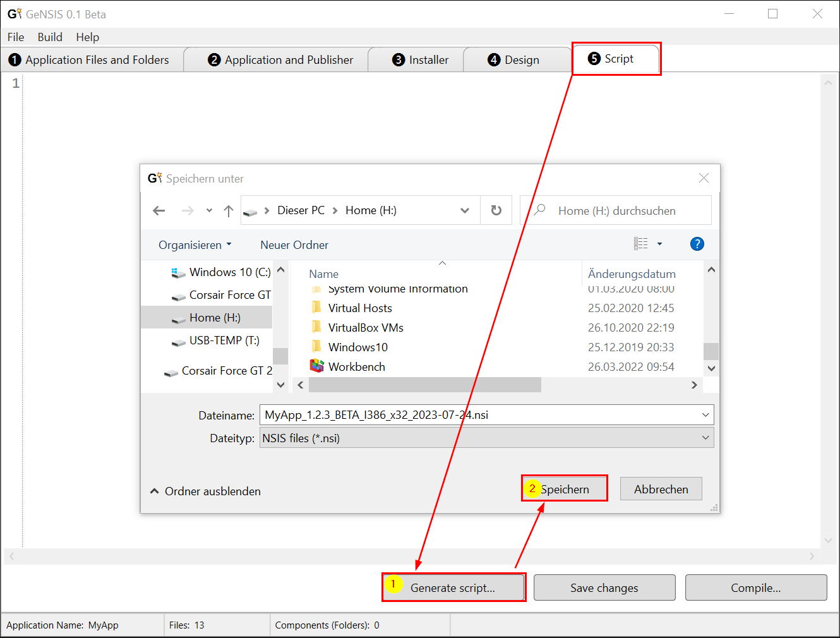
Task: Go up one folder level
Action: (229, 210)
